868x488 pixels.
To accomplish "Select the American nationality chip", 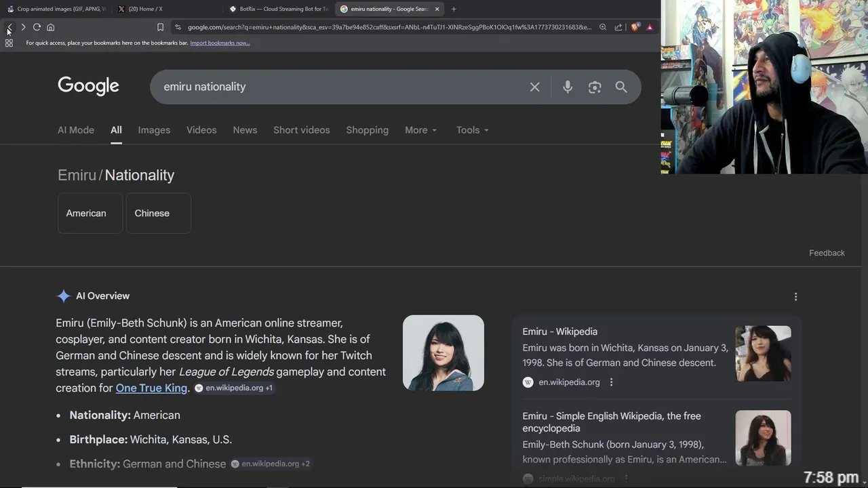I will click(x=90, y=213).
